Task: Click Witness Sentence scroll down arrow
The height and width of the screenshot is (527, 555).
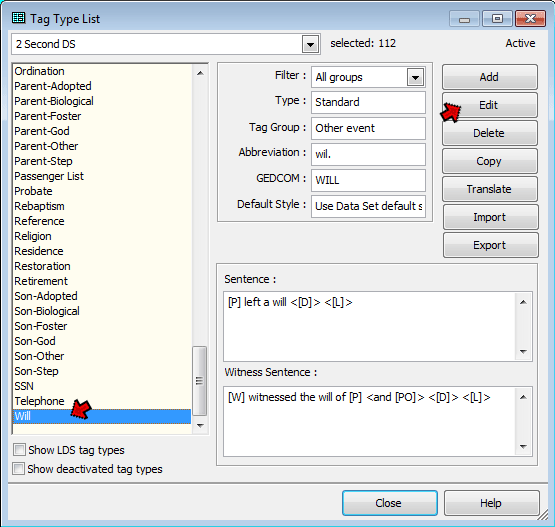Action: 523,447
